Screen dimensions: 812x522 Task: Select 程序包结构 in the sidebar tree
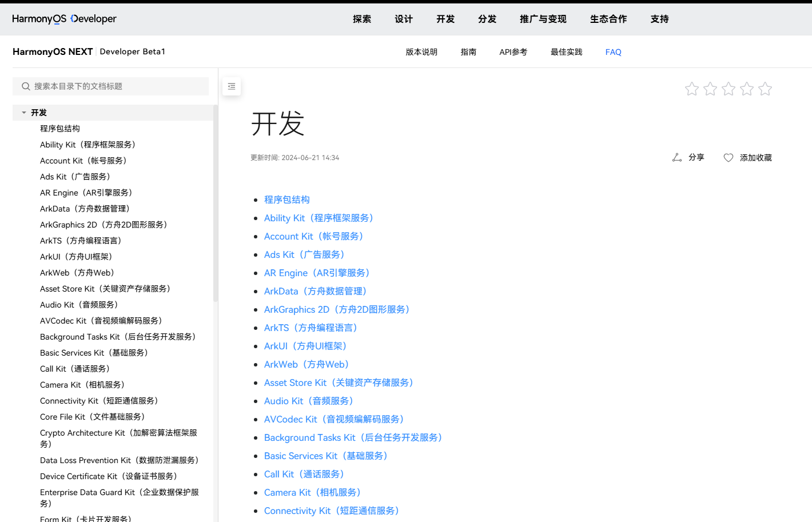pyautogui.click(x=60, y=129)
